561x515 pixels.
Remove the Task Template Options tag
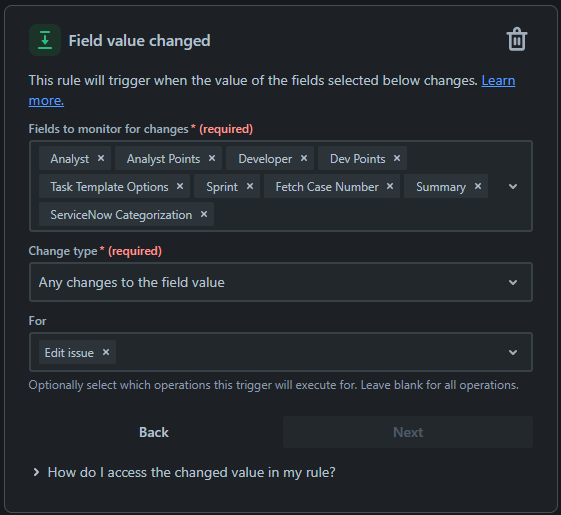point(180,186)
